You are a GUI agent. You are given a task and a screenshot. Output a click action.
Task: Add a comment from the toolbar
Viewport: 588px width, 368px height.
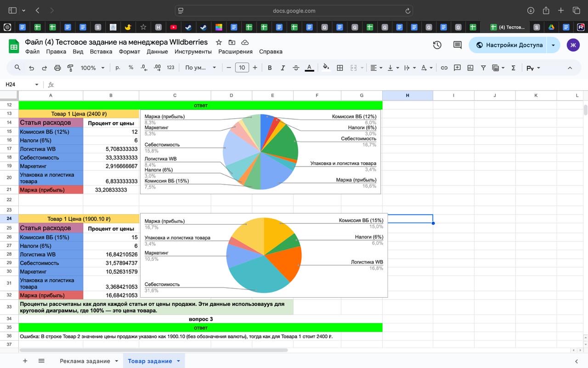(457, 68)
